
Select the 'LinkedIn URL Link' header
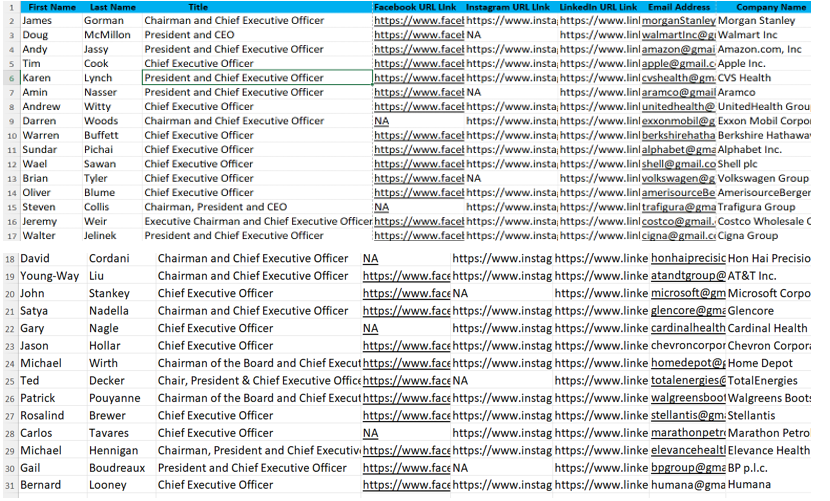tap(598, 7)
